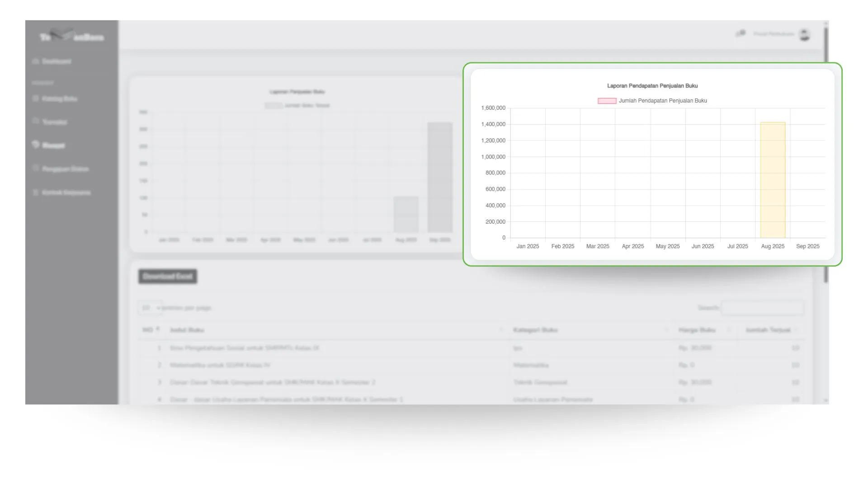Screen dimensions: 868x488
Task: Go to the Transaksi menu item
Action: click(x=54, y=122)
